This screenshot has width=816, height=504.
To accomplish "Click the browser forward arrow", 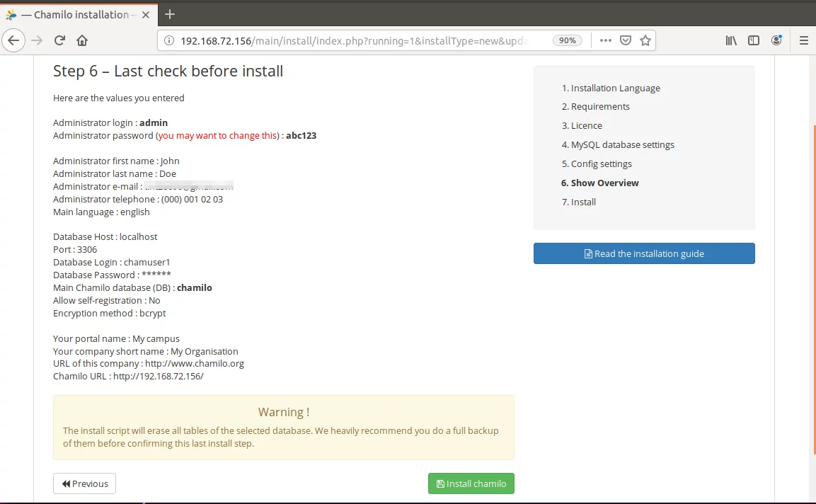I will (x=36, y=40).
